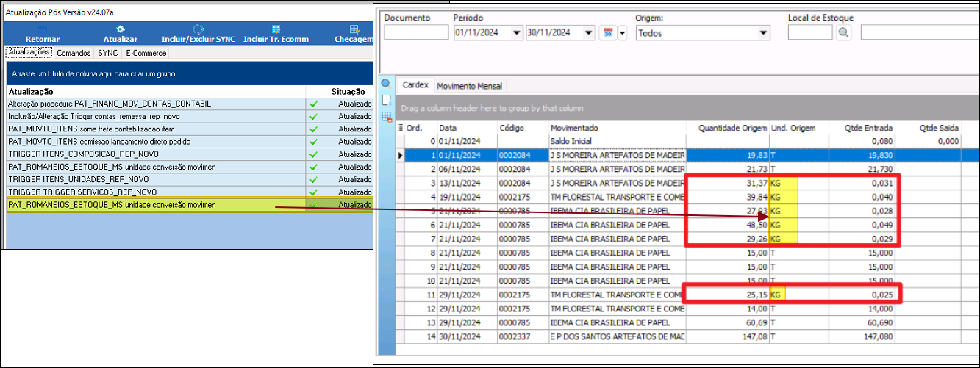Click the Checagem toolbar button
Viewport: 980px width, 368px height.
coord(354,34)
